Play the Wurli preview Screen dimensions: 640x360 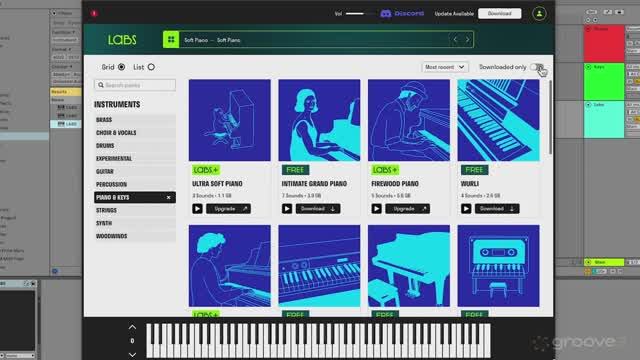pos(466,209)
